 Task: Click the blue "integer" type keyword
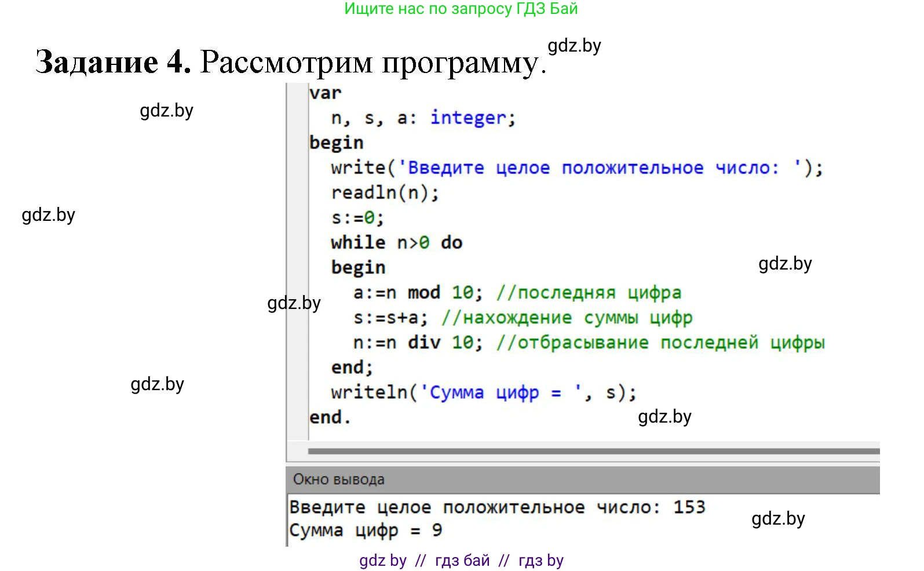click(468, 118)
